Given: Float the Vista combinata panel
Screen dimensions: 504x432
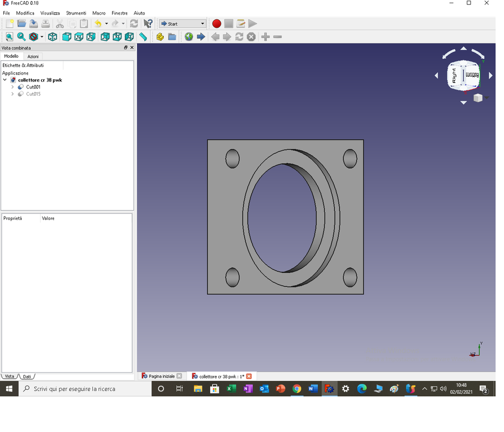Looking at the screenshot, I should coord(126,48).
